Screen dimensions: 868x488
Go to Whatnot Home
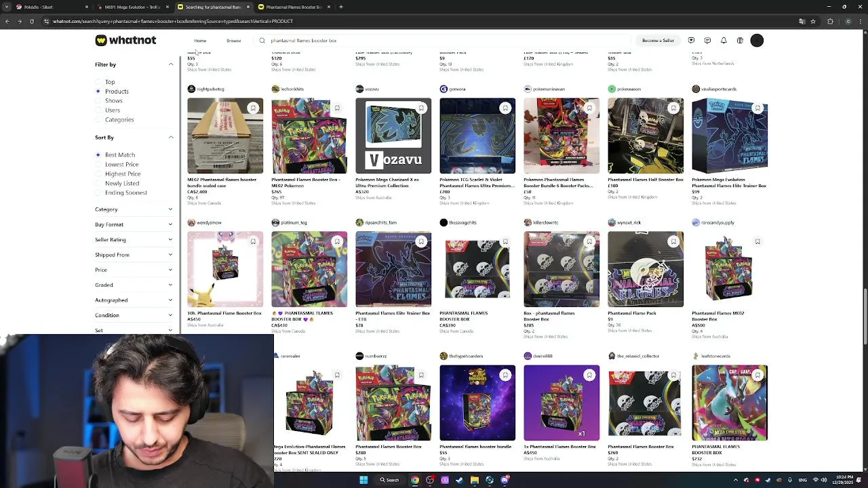click(x=200, y=41)
